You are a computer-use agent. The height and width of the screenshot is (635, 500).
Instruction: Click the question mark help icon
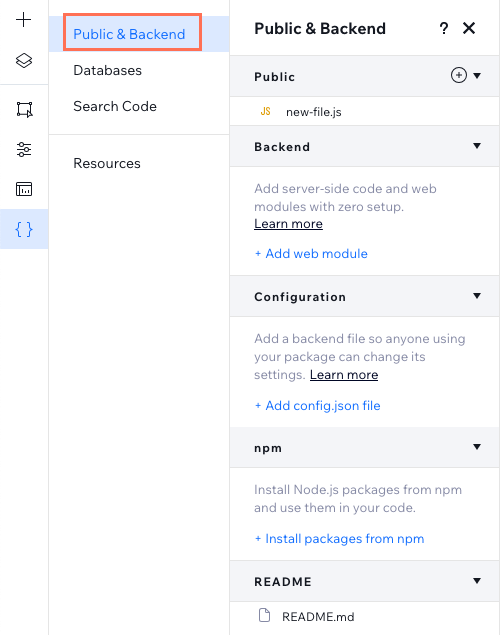(444, 28)
